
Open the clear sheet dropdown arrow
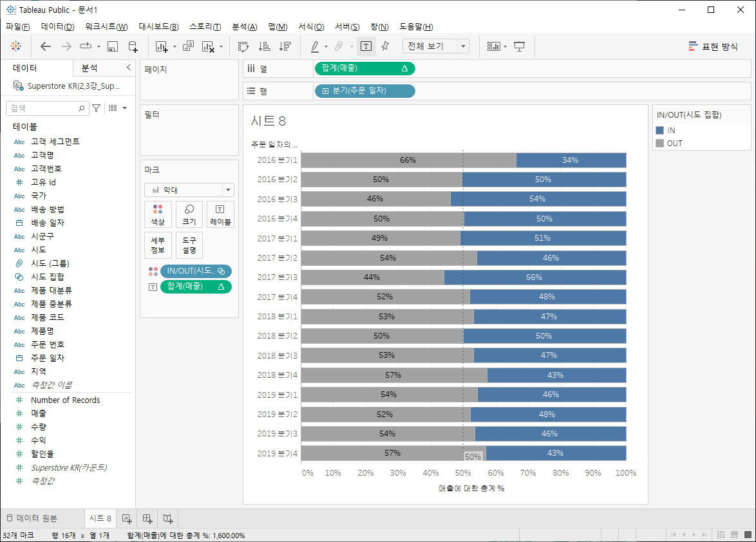point(222,47)
